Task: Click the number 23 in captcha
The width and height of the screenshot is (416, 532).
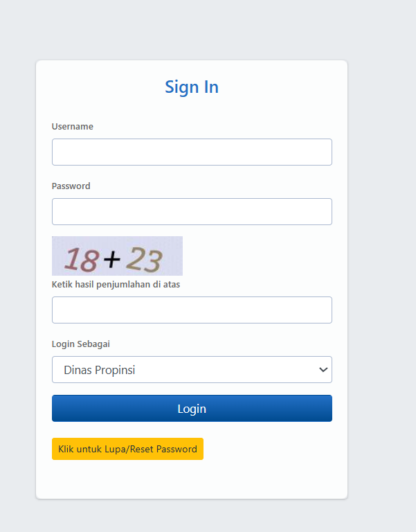Action: tap(144, 258)
